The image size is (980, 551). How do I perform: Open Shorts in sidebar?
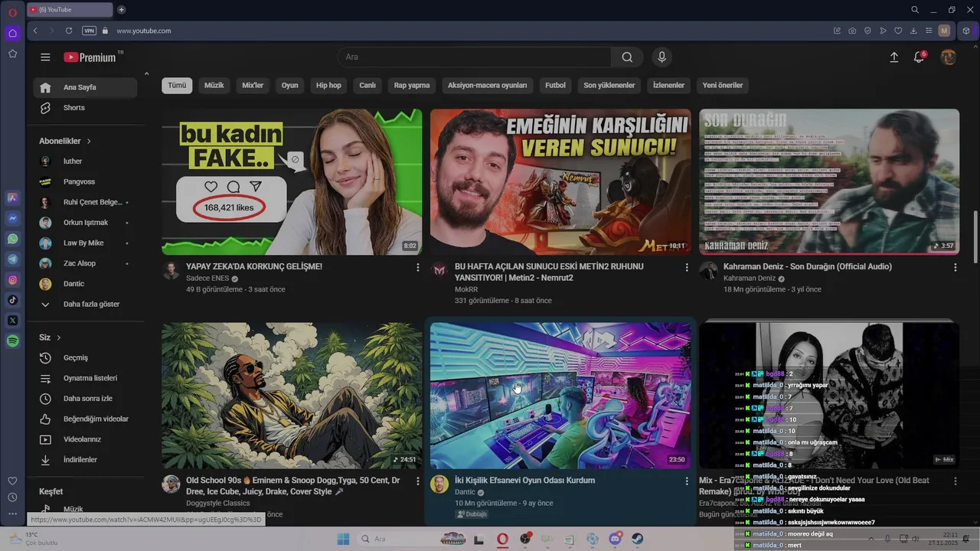coord(85,108)
